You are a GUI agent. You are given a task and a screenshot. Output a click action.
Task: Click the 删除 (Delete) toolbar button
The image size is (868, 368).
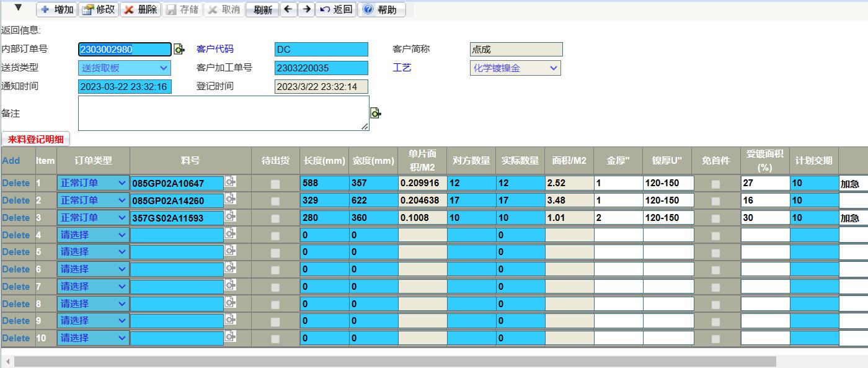140,9
